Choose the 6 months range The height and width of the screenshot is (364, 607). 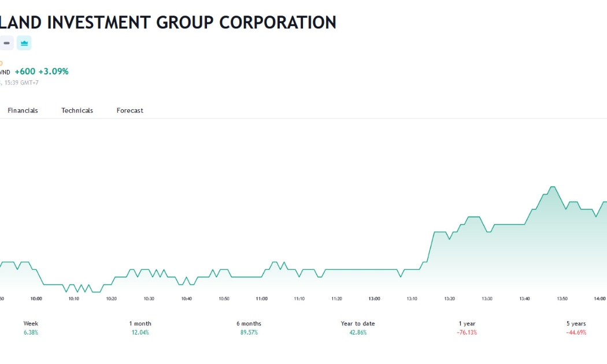249,328
